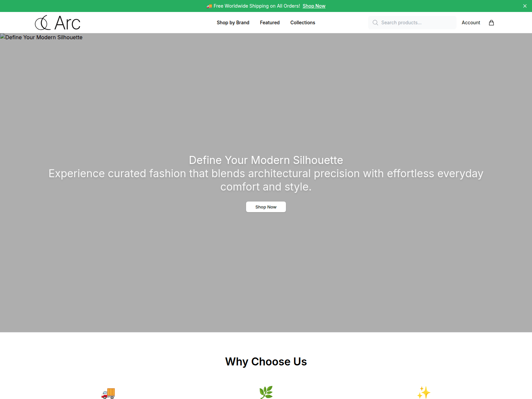The height and width of the screenshot is (399, 532).
Task: Click the hero Shop Now button
Action: [x=266, y=207]
